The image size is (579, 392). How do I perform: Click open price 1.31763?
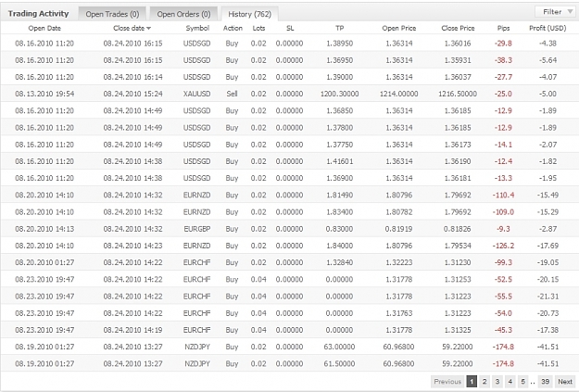(398, 313)
